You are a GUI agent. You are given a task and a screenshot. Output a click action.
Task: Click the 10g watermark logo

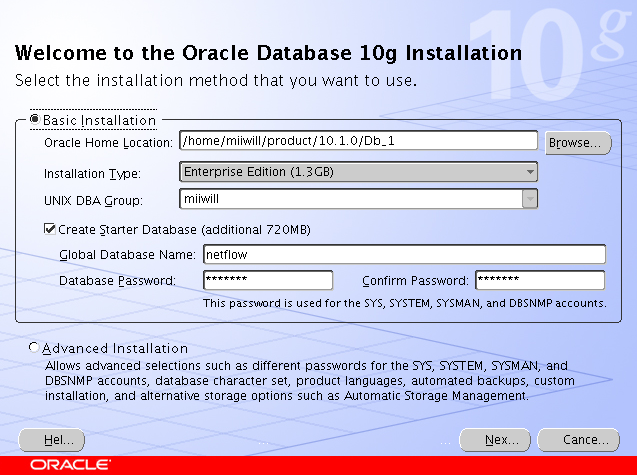(x=548, y=53)
